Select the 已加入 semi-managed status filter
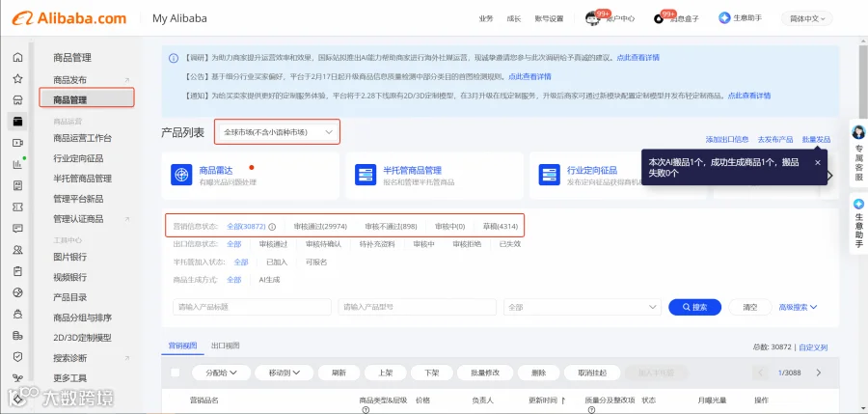 tap(277, 262)
